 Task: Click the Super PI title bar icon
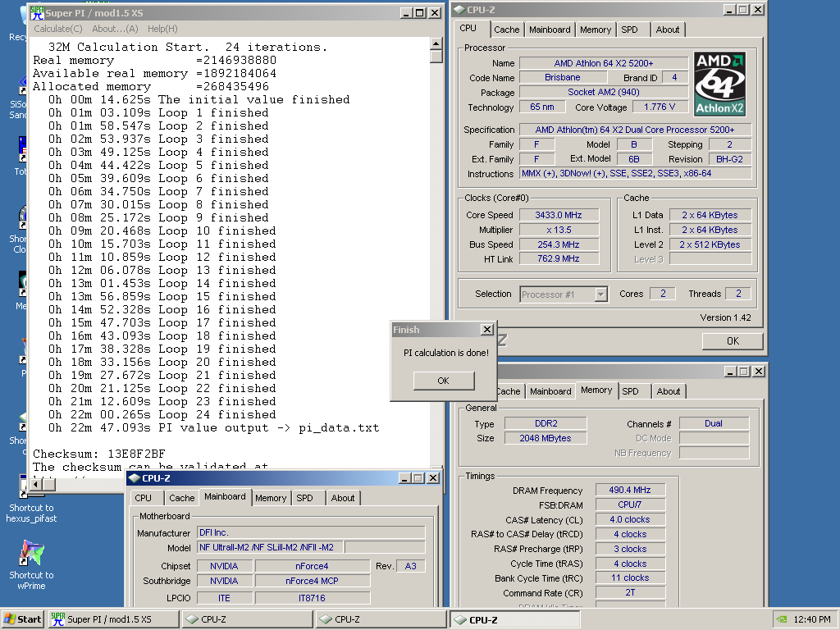coord(37,13)
